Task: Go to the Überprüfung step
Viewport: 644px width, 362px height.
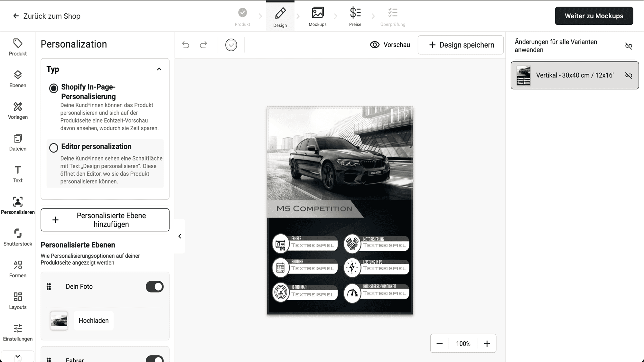Action: 393,17
